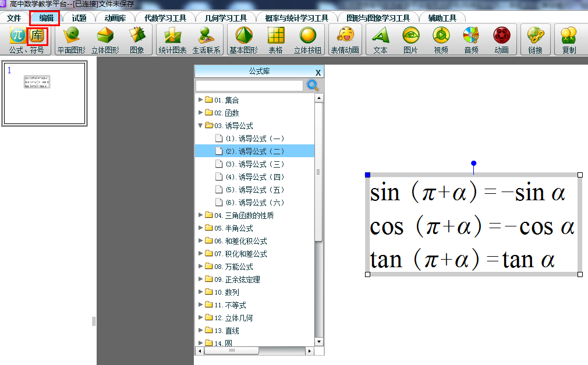The width and height of the screenshot is (588, 365).
Task: Open the 文件 menu tab
Action: [x=14, y=18]
